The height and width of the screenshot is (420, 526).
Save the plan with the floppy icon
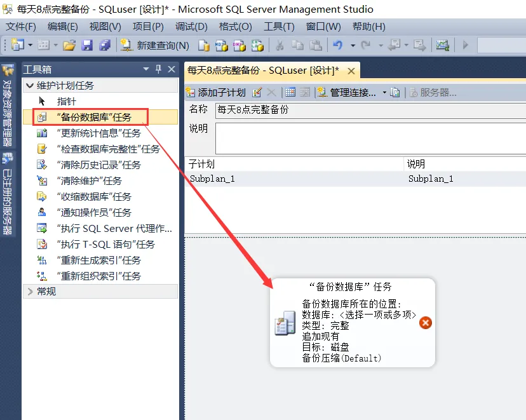point(87,45)
